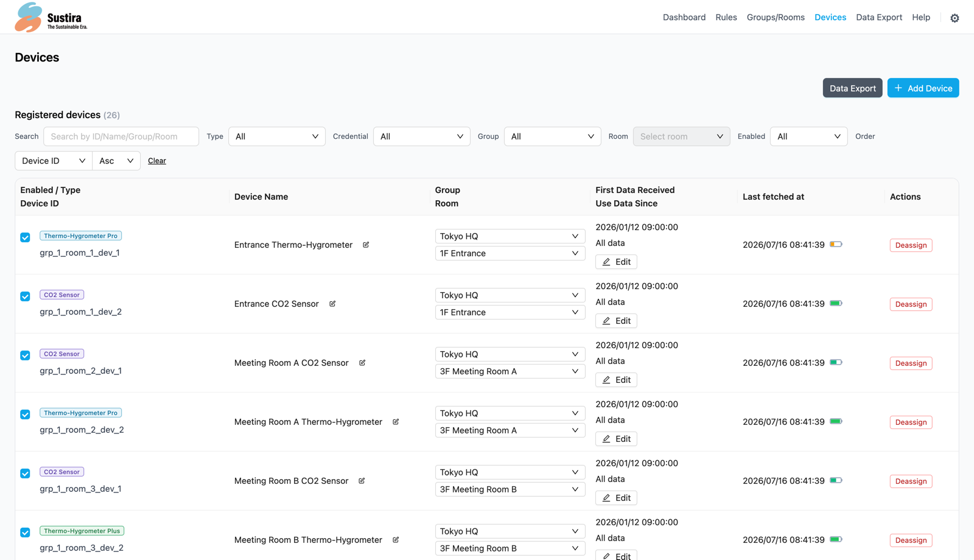Open 3F Meeting Room B dropdown for grp_1_room_3_dev_1

click(510, 489)
